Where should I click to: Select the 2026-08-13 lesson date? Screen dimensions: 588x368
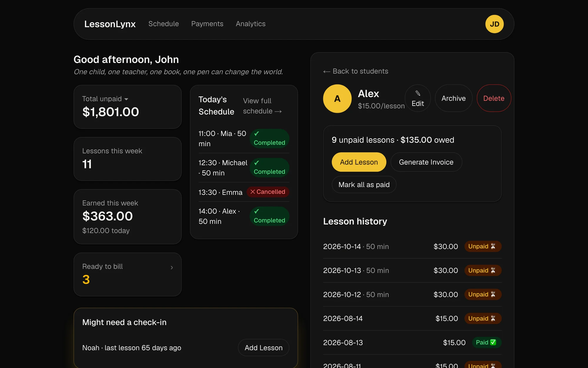(343, 343)
